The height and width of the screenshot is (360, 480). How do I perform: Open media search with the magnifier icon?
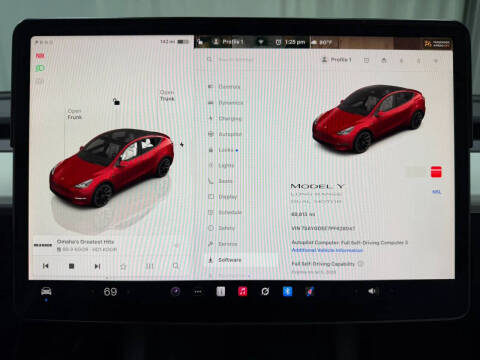176,266
